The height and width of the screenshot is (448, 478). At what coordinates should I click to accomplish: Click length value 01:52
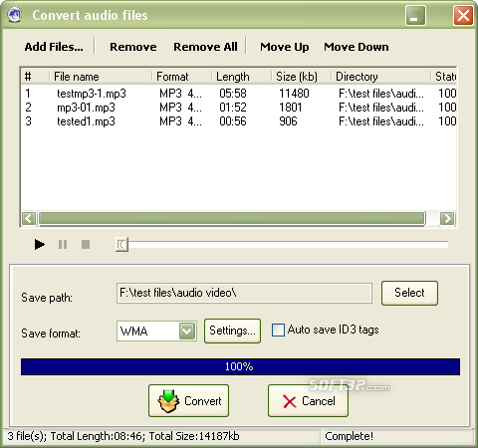click(x=233, y=108)
